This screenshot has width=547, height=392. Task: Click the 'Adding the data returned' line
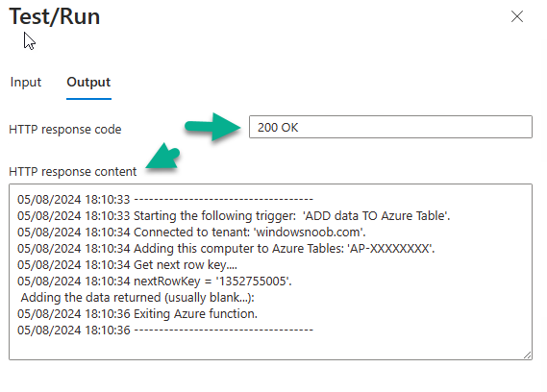(x=137, y=298)
